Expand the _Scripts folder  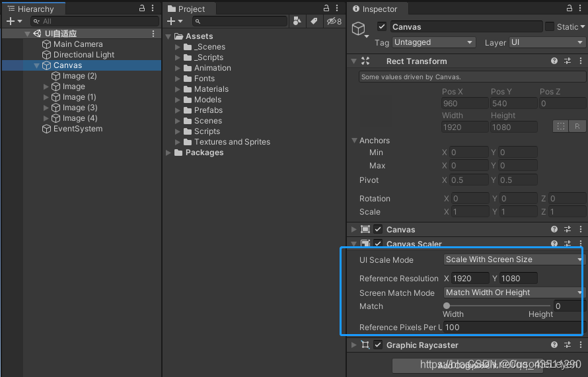coord(178,57)
